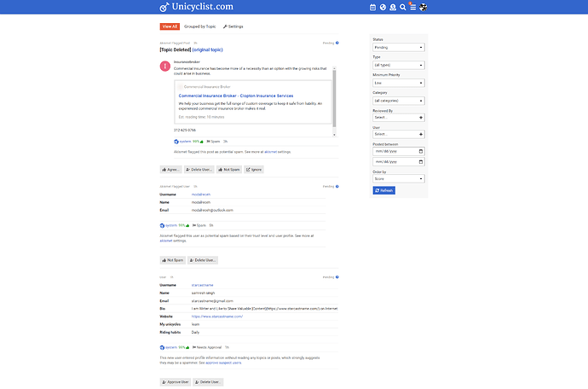Open the Category filter dropdown

tap(399, 101)
